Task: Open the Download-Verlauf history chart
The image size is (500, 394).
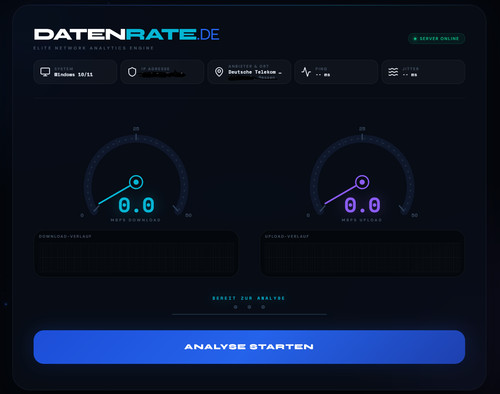Action: click(136, 253)
